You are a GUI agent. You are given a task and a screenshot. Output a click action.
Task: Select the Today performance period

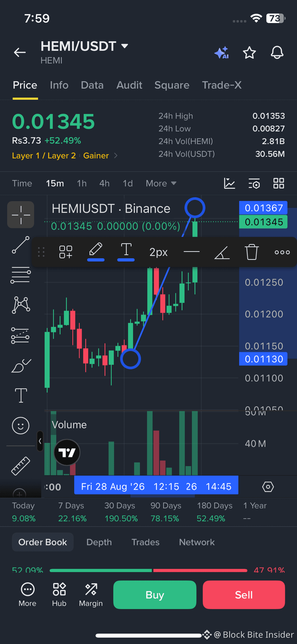[x=24, y=512]
